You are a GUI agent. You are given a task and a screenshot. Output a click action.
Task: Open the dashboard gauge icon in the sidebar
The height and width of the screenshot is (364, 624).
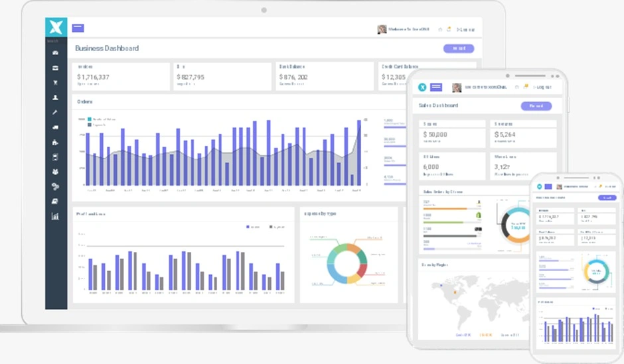(55, 52)
